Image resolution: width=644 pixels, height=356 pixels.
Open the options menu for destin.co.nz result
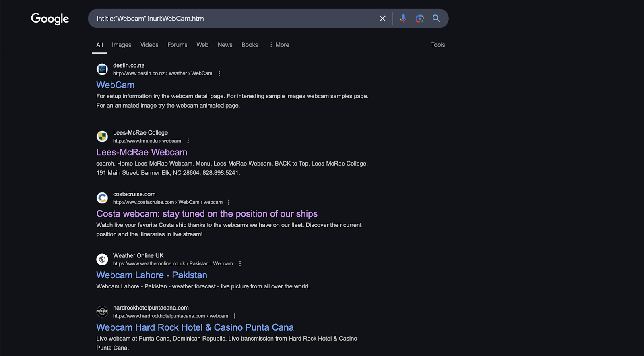(219, 73)
